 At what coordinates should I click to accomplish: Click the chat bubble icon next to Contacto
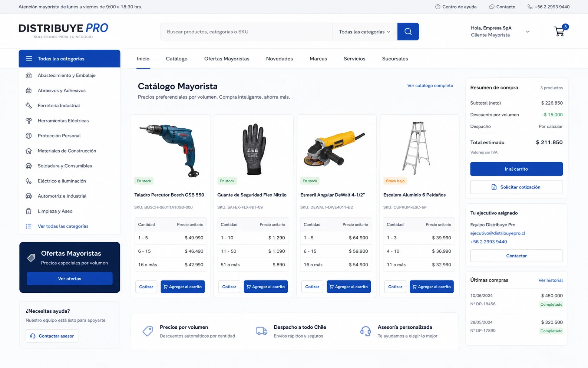click(x=492, y=7)
